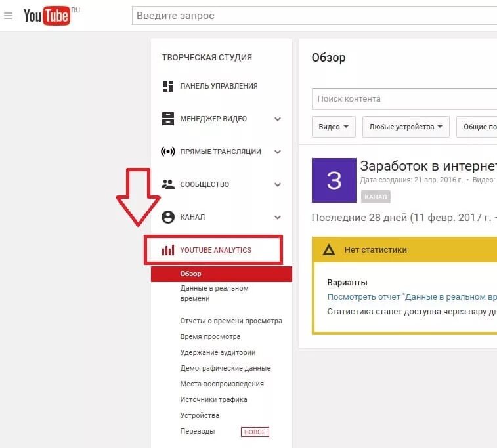Open the Общие dropdown filter
497x448 pixels.
477,127
